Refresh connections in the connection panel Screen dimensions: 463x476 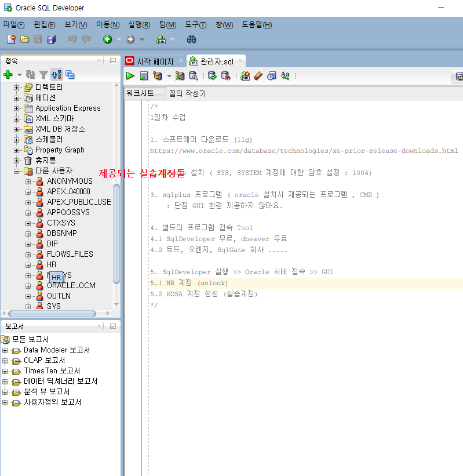(30, 74)
